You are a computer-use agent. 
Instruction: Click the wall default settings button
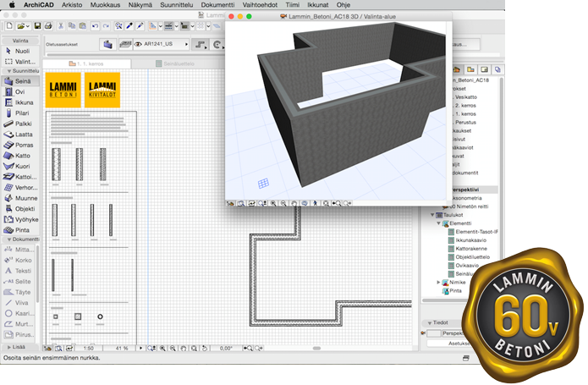107,44
